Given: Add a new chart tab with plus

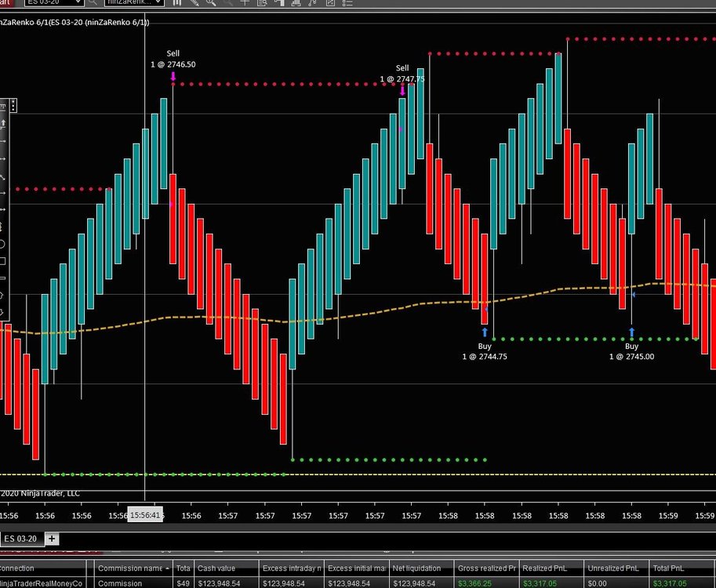Looking at the screenshot, I should (52, 539).
